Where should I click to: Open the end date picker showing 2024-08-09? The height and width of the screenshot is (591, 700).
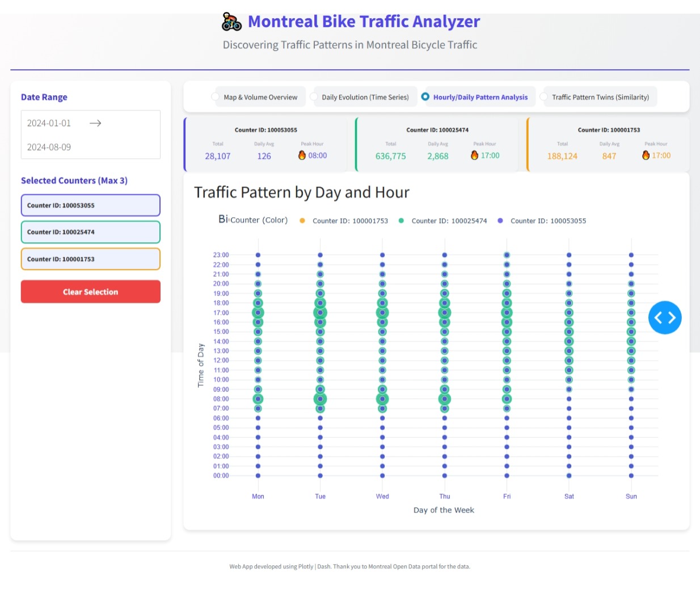click(48, 147)
